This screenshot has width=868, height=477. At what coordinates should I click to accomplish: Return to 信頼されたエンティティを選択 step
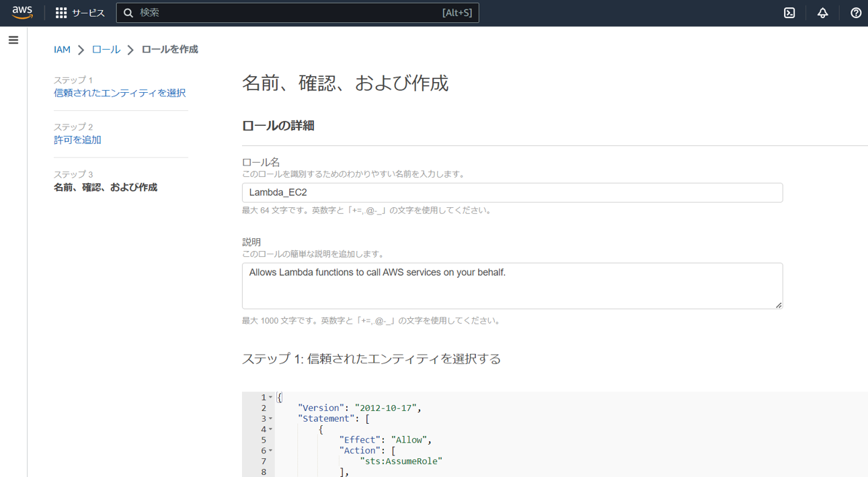(120, 93)
